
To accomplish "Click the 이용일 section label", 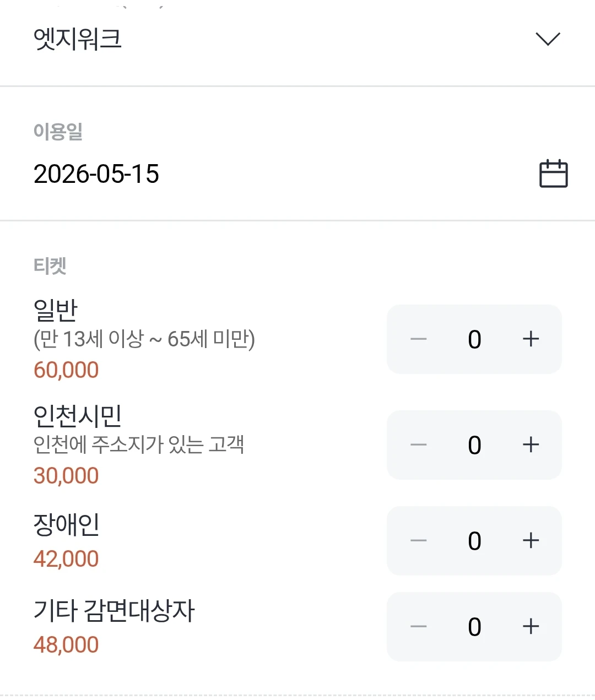I will click(x=58, y=131).
